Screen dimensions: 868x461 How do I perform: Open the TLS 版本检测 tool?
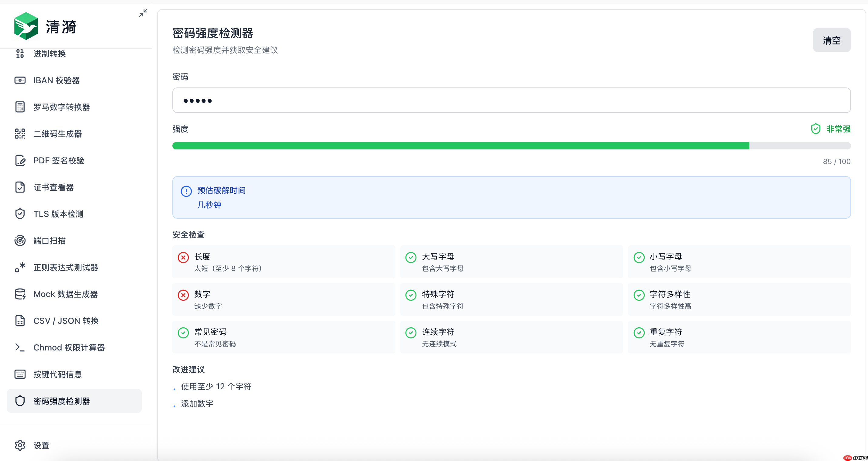coord(58,214)
